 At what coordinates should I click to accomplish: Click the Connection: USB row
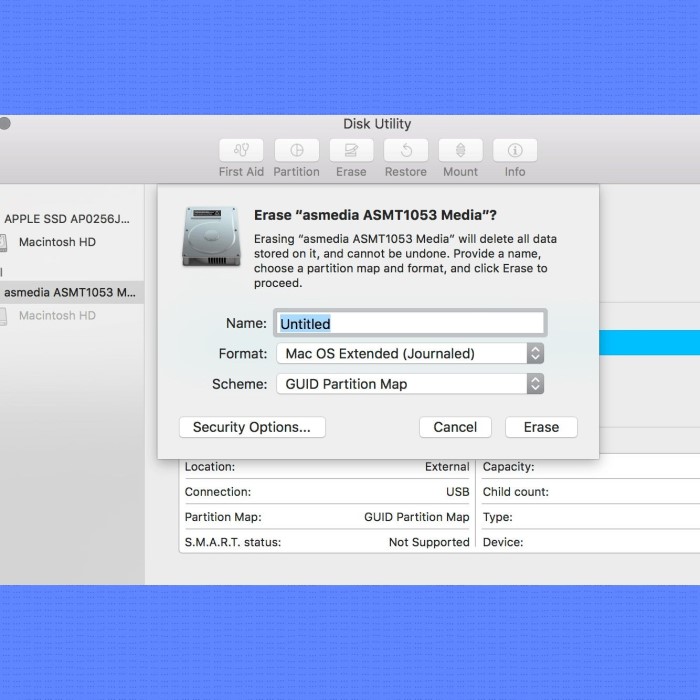coord(327,492)
